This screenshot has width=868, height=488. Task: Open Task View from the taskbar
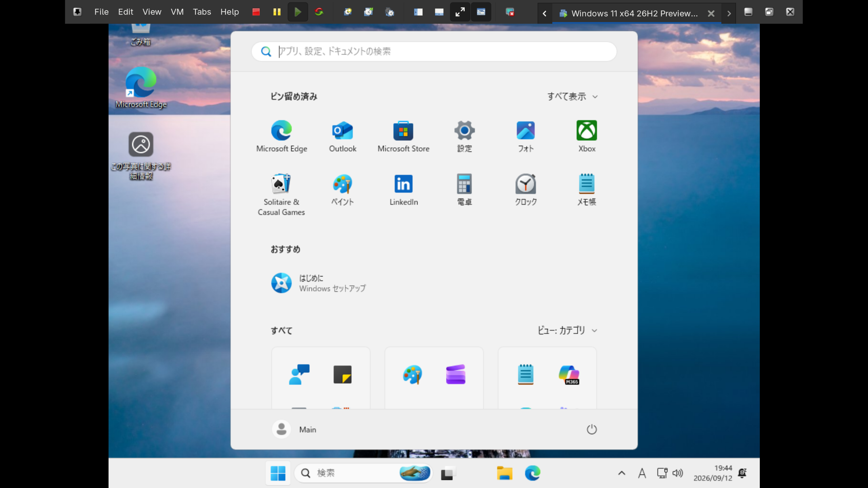point(448,473)
